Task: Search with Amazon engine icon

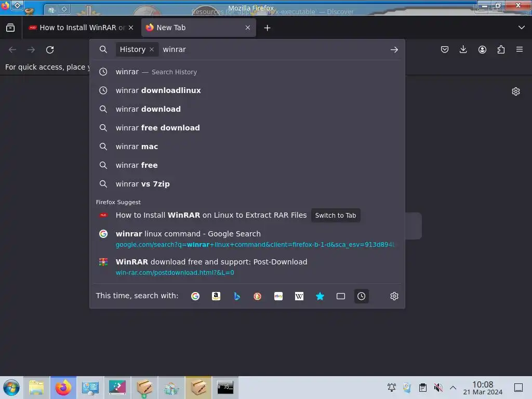Action: pos(216,296)
